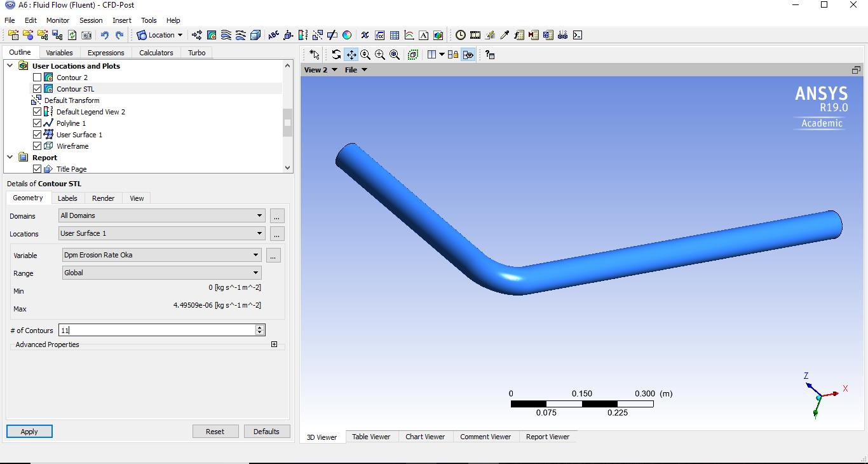This screenshot has height=464, width=868.
Task: Activate the Zoom Box tool
Action: point(380,55)
